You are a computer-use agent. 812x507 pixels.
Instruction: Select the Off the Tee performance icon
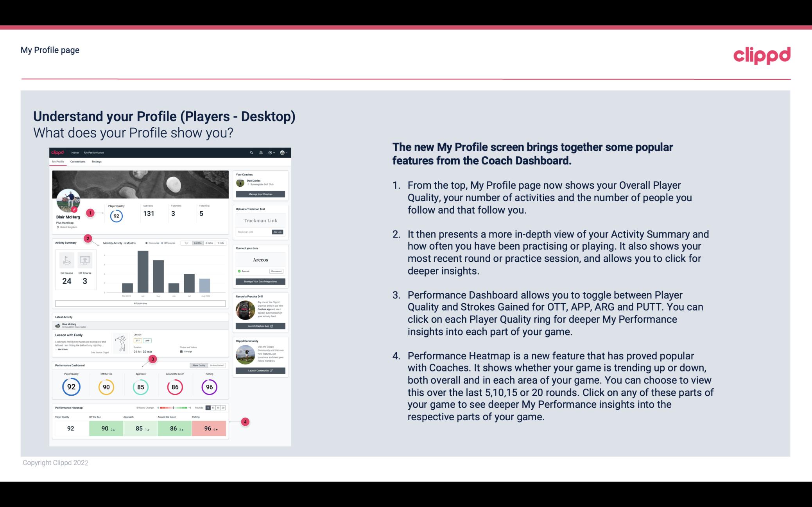[x=105, y=387]
